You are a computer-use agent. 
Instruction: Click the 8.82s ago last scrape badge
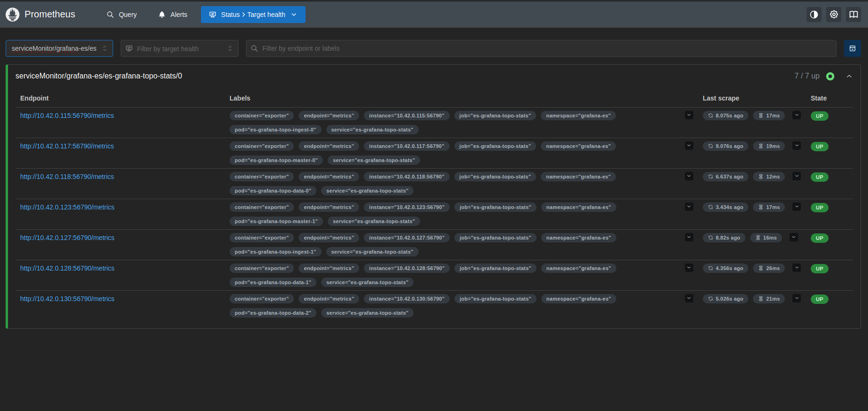[724, 238]
